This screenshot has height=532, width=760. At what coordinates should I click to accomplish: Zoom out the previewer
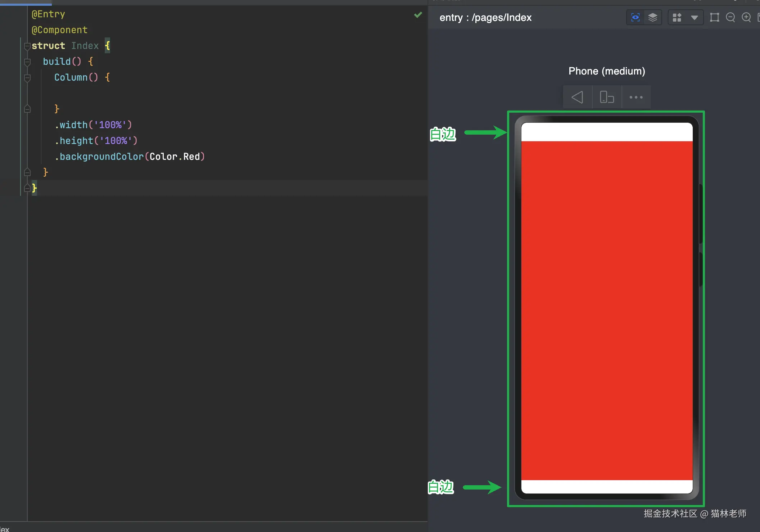click(x=730, y=17)
